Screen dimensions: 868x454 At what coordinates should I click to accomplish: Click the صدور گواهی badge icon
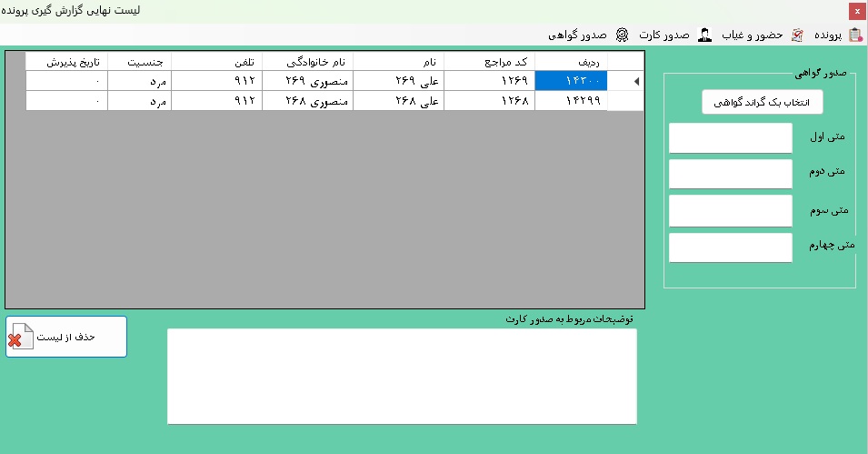click(622, 35)
